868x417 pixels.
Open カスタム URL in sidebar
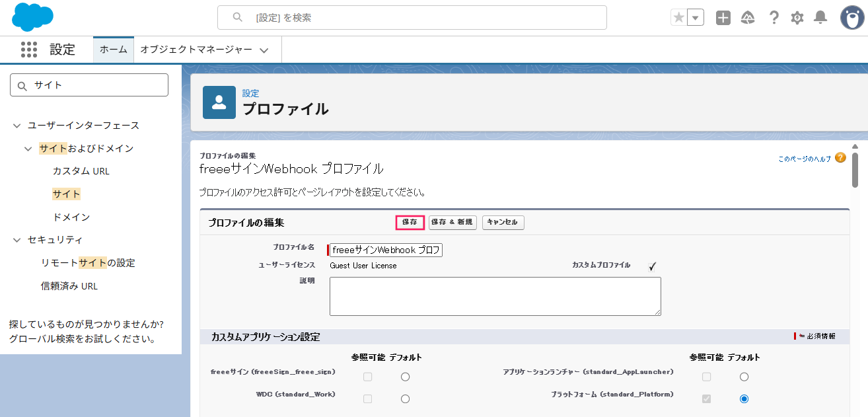[81, 171]
